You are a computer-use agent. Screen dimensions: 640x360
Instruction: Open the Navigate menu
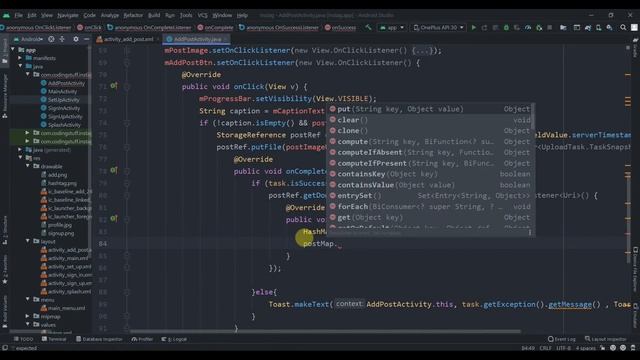pos(68,15)
